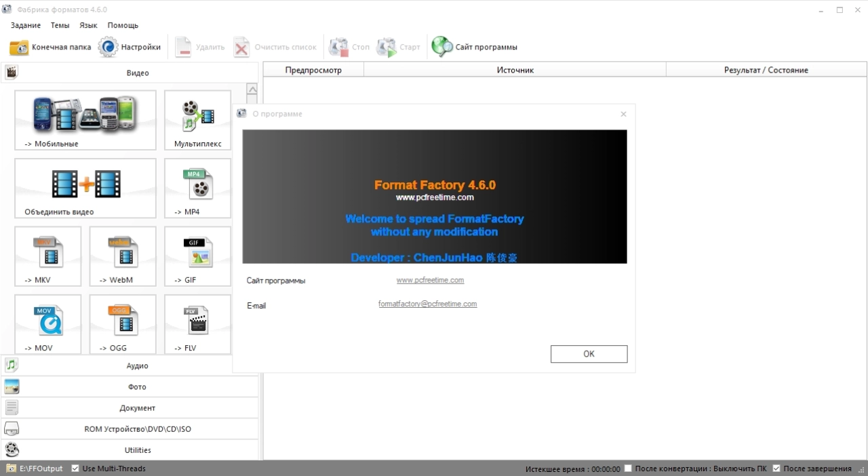Collapse the Видео category panel

coord(130,73)
